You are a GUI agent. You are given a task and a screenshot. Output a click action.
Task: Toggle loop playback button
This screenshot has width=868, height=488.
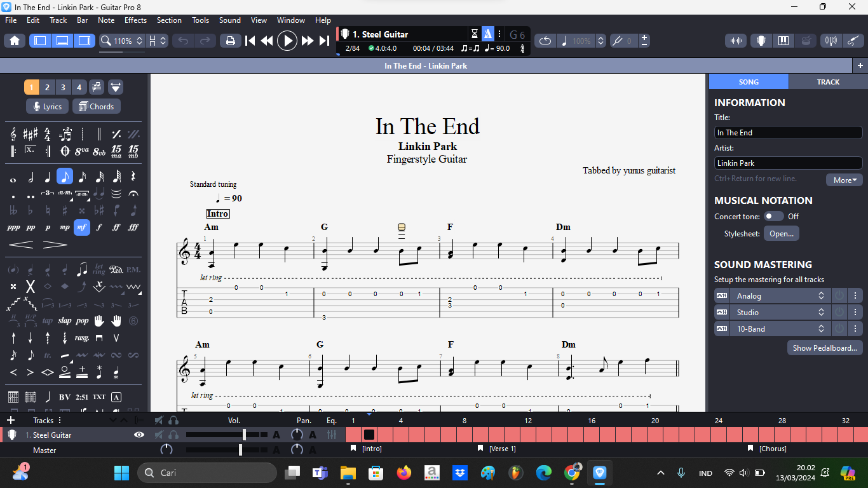[545, 41]
